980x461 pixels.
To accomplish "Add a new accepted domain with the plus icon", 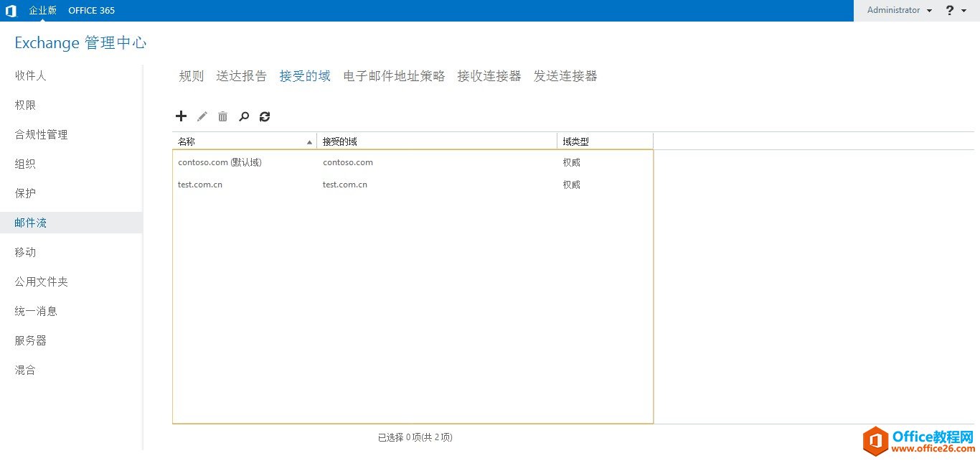I will pyautogui.click(x=181, y=116).
